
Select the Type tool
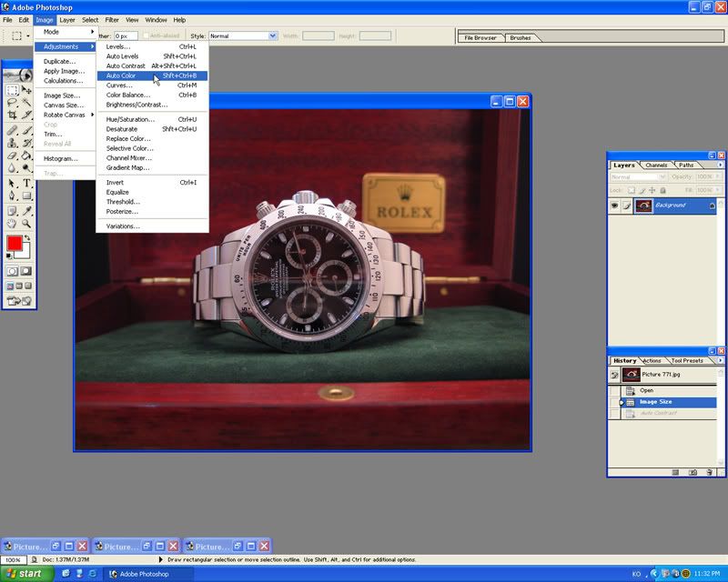pos(26,184)
